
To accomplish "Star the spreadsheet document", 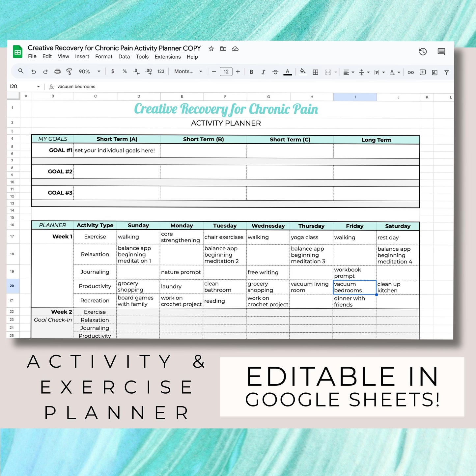I will point(211,49).
